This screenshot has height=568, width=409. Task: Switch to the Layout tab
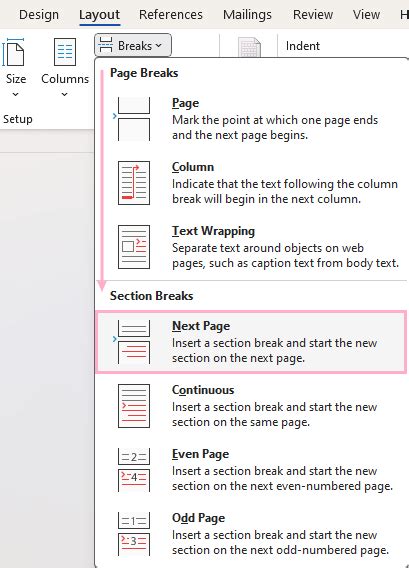pos(99,15)
